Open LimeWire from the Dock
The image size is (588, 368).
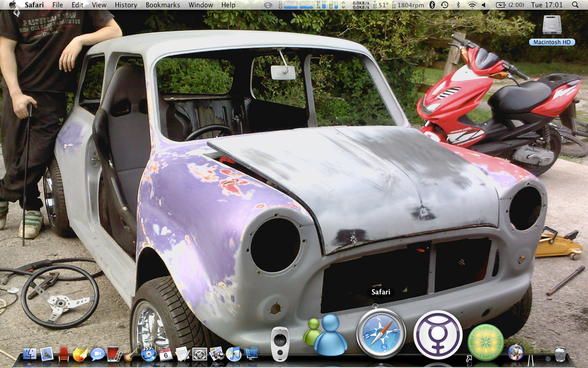coord(485,342)
